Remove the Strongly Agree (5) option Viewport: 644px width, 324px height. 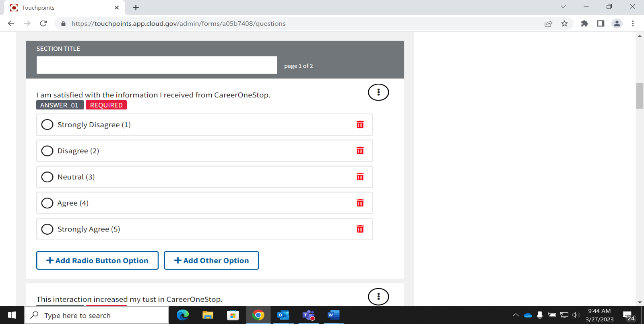coord(360,229)
